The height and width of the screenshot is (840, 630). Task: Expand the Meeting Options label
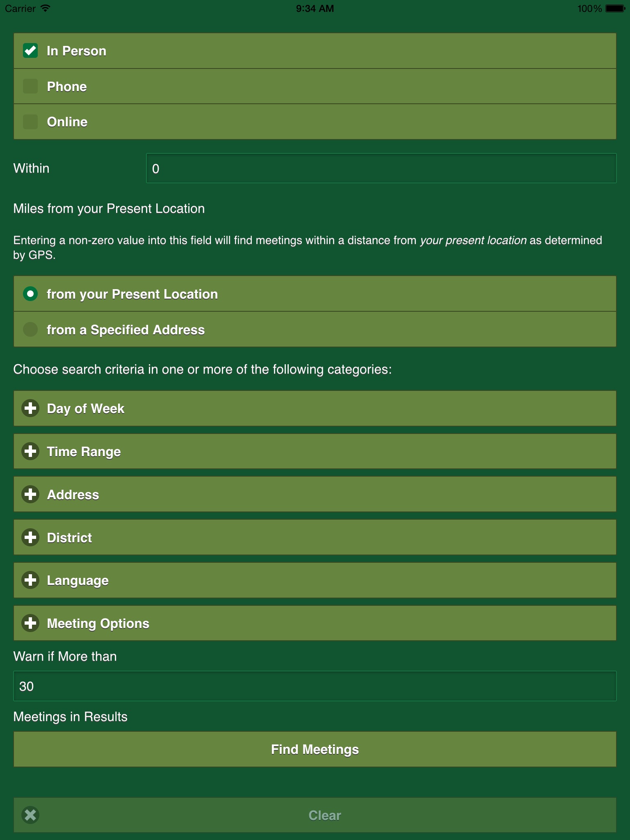98,623
